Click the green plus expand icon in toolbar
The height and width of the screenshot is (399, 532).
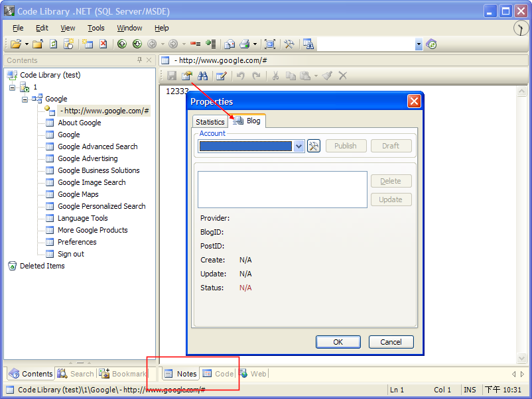pyautogui.click(x=211, y=44)
